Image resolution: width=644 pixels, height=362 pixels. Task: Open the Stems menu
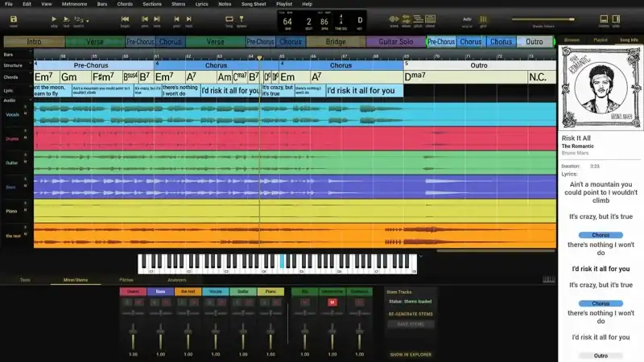coord(178,4)
